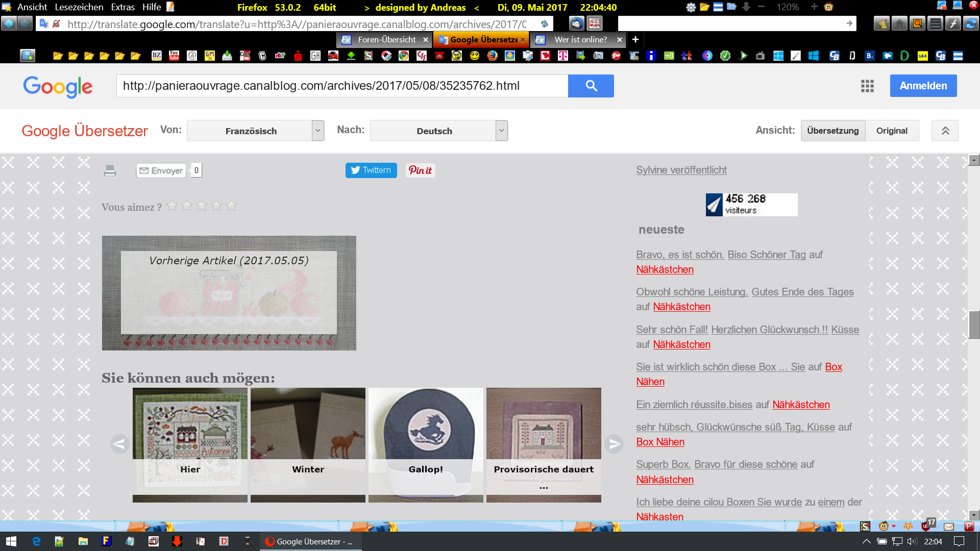Image resolution: width=980 pixels, height=551 pixels.
Task: Rate article with first star
Action: 173,206
